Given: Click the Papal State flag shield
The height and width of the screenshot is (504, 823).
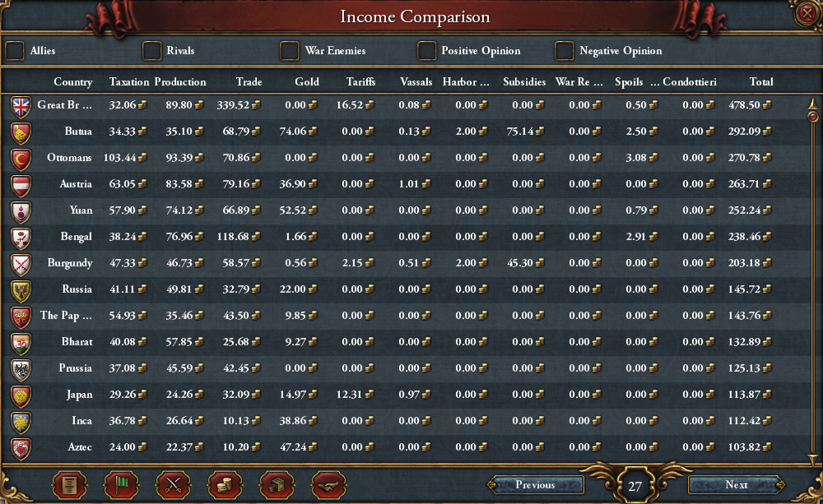Looking at the screenshot, I should coord(21,317).
